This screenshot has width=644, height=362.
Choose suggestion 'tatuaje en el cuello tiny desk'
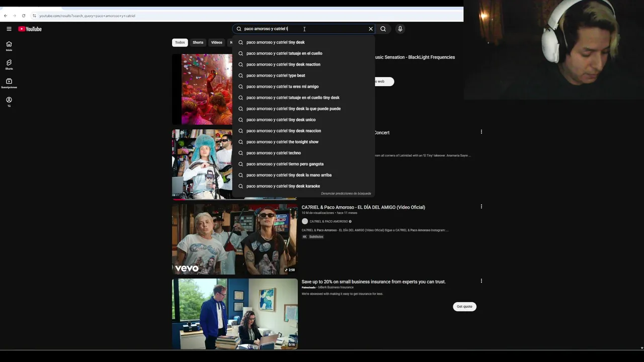click(304, 98)
